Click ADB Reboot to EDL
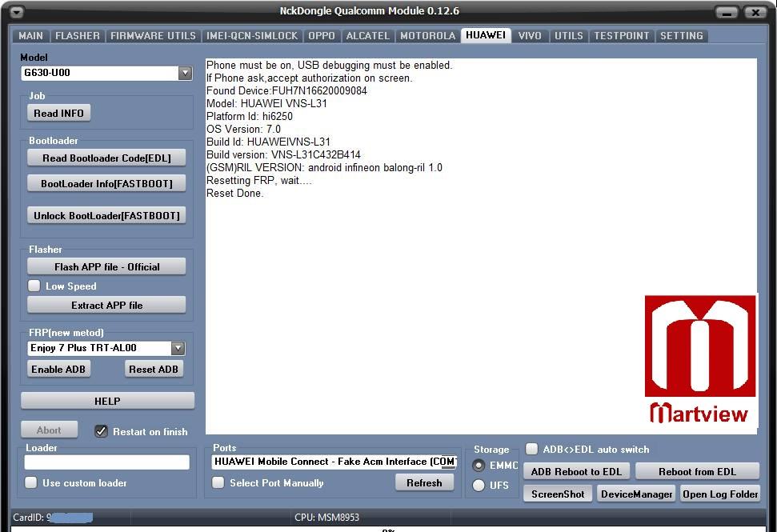The image size is (777, 532). (x=576, y=471)
